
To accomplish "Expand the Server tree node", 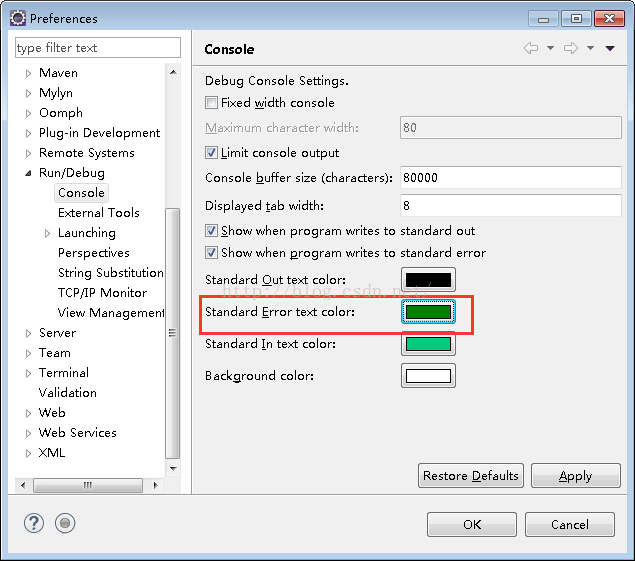I will tap(28, 333).
